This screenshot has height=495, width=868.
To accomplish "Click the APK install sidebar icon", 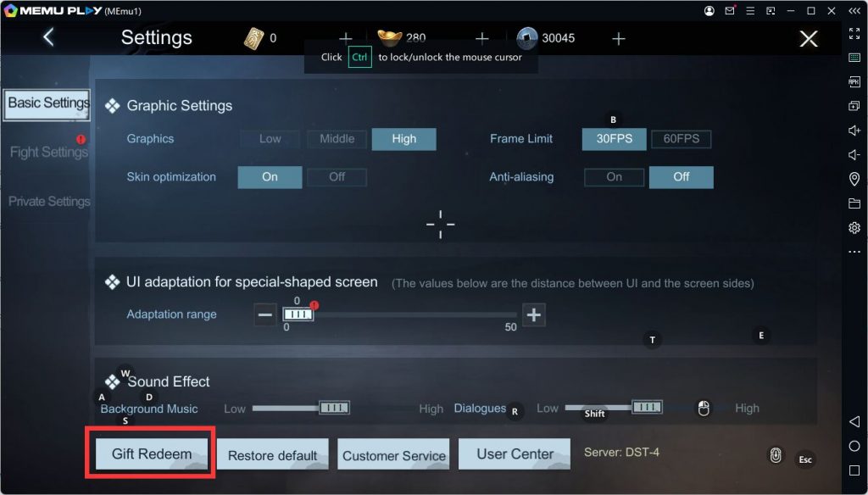I will pos(854,81).
